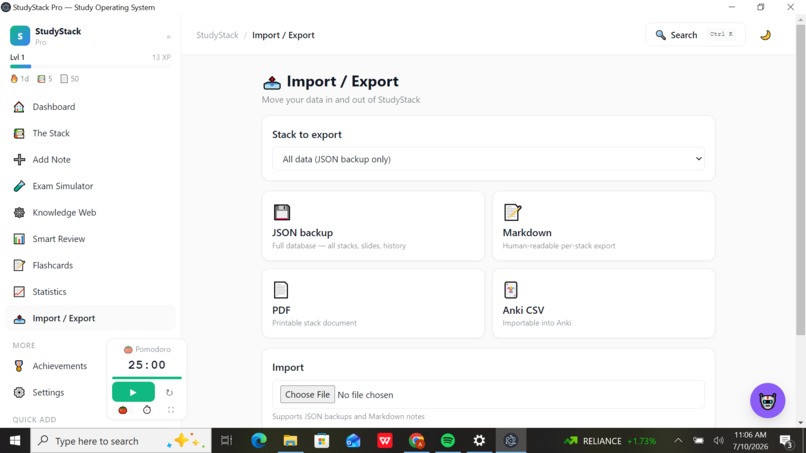Click the Pomodoro 25:00 time display

point(147,365)
